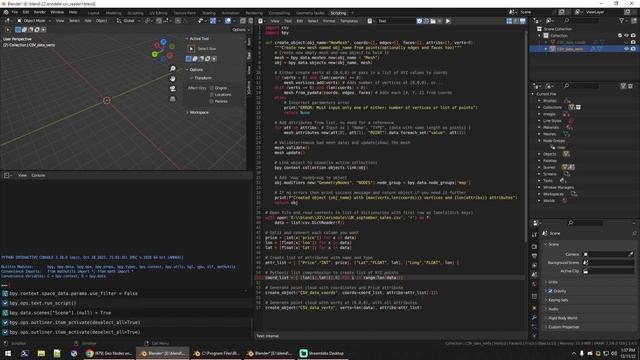640x360 pixels.
Task: Switch to the Geometry Nodes workspace tab
Action: pos(310,13)
